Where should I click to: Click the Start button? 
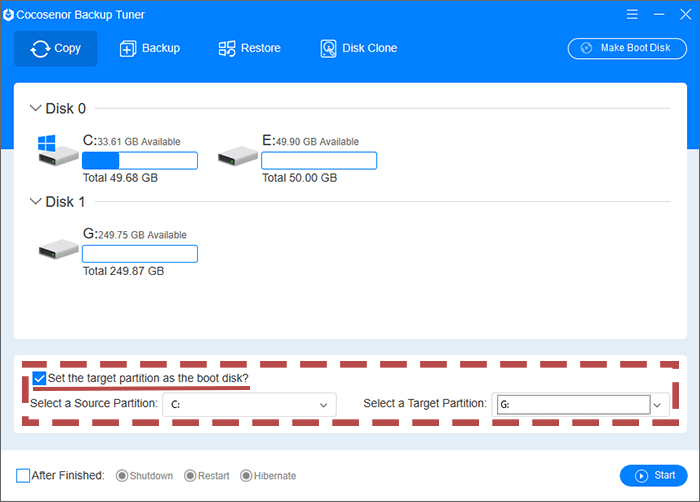(x=653, y=476)
